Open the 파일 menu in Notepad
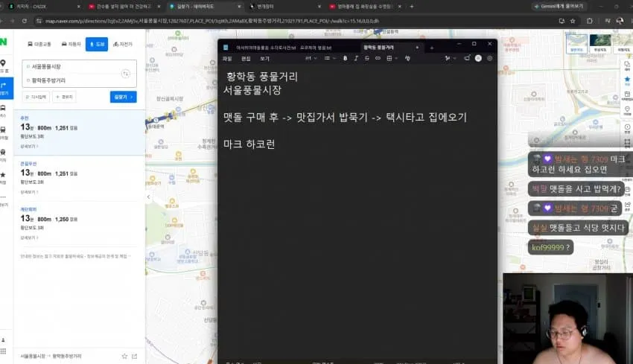Screen dimensions: 633x364 227,59
